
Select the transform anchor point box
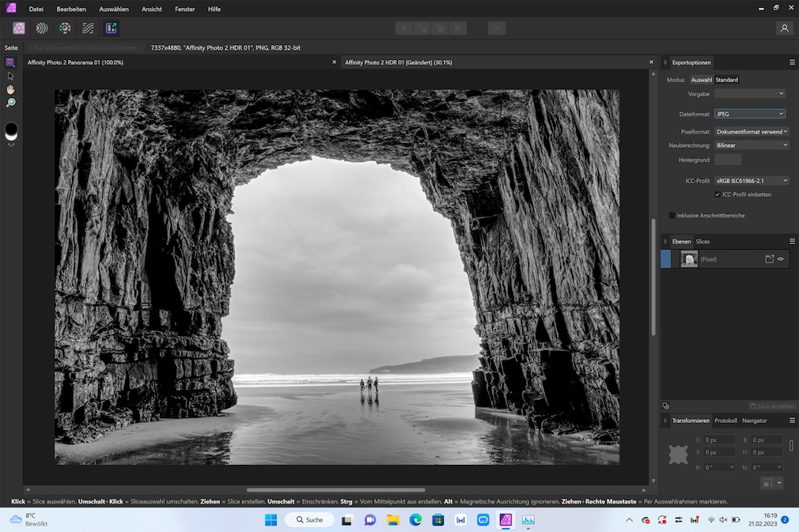click(678, 455)
